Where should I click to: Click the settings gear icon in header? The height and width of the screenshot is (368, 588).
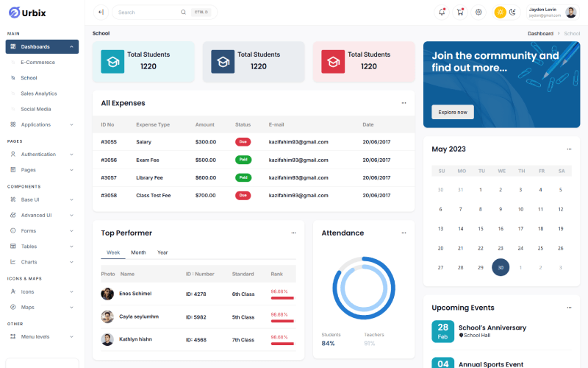(x=478, y=12)
